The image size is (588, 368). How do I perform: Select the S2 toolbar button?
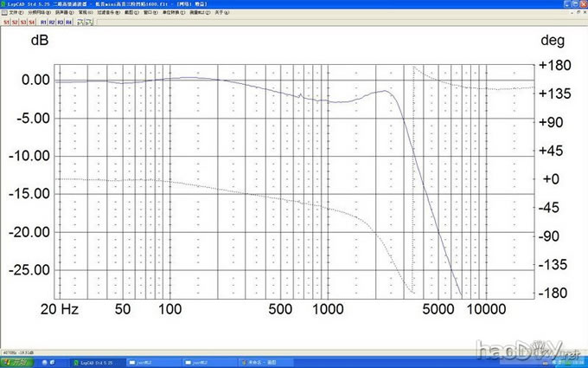15,21
